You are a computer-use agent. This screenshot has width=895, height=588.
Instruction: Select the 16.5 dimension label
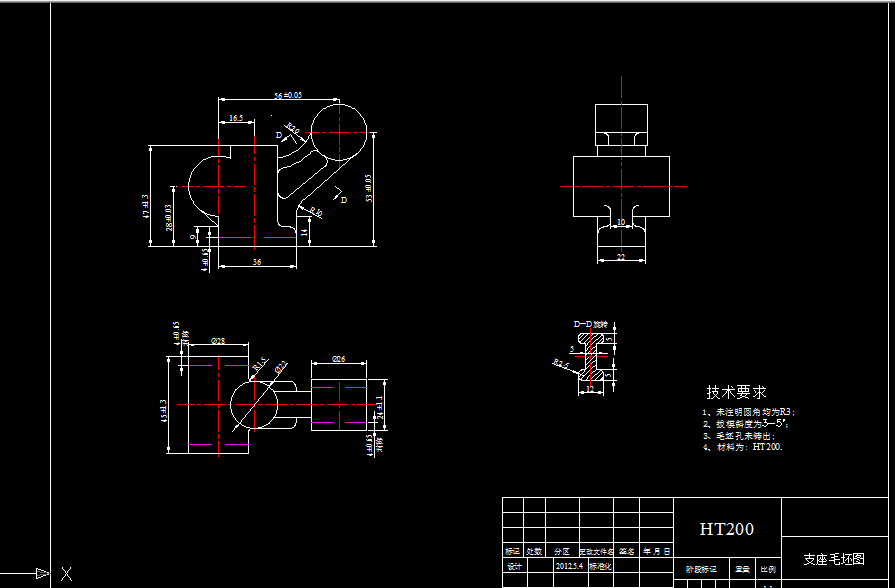(236, 118)
